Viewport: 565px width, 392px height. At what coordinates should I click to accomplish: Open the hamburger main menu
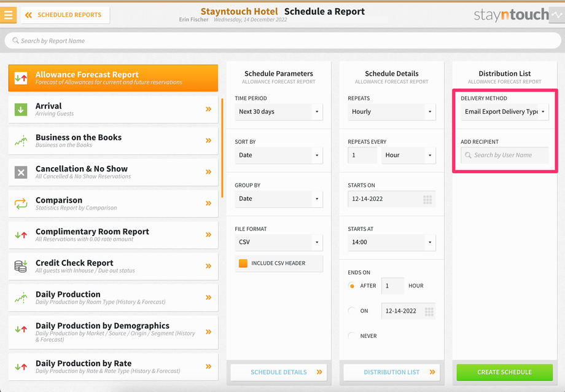8,15
